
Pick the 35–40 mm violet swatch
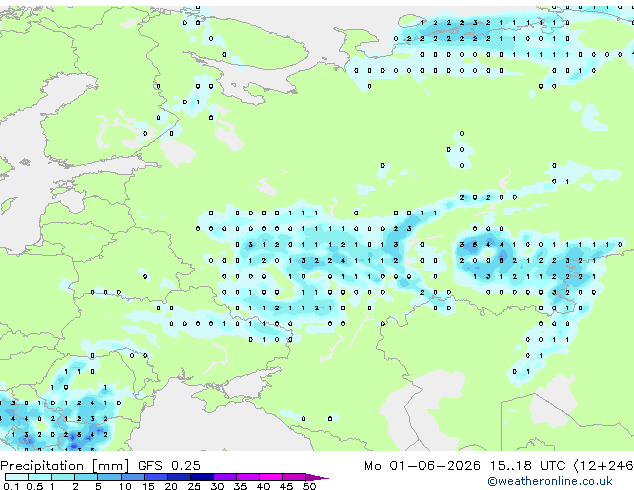[x=248, y=477]
